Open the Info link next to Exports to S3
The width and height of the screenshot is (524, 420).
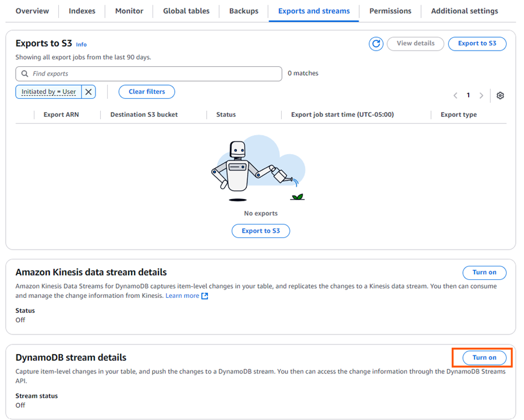(81, 44)
